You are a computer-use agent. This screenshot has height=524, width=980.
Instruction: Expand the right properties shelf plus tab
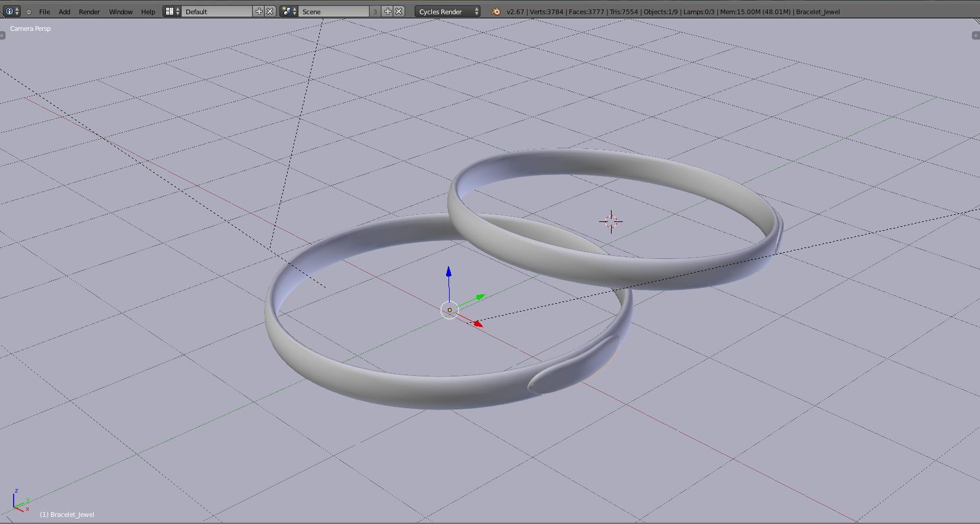[976, 36]
